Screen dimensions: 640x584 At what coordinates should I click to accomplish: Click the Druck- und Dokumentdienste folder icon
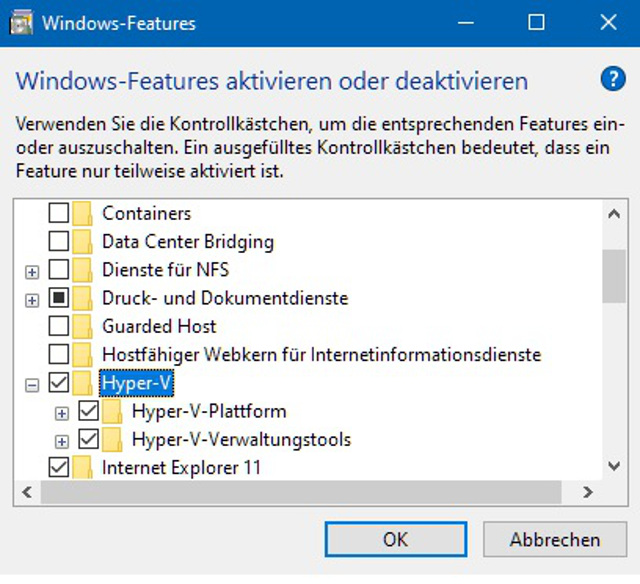(82, 298)
